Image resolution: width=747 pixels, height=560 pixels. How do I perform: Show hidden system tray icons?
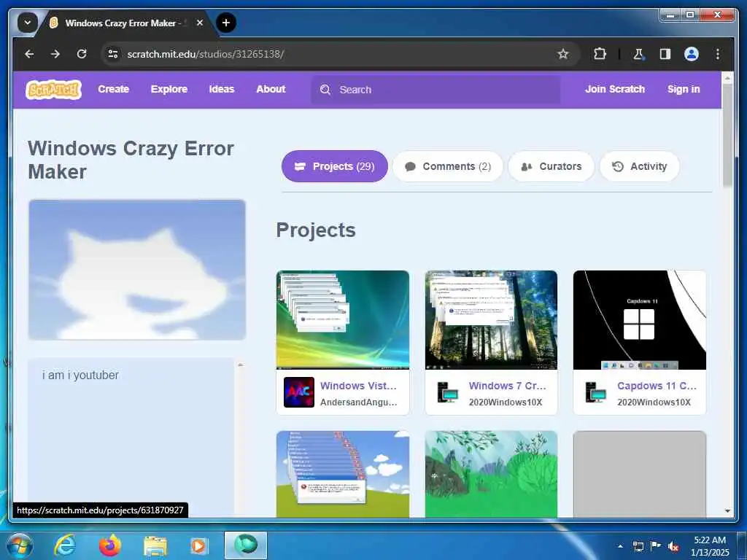point(620,545)
